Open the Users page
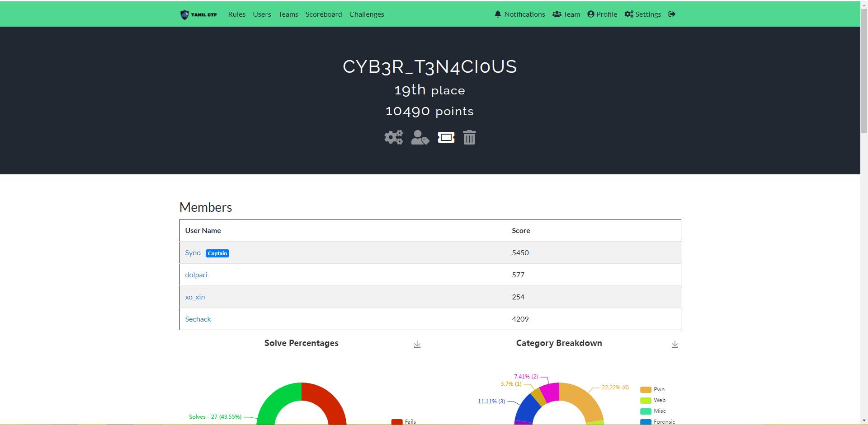This screenshot has width=868, height=425. point(262,14)
